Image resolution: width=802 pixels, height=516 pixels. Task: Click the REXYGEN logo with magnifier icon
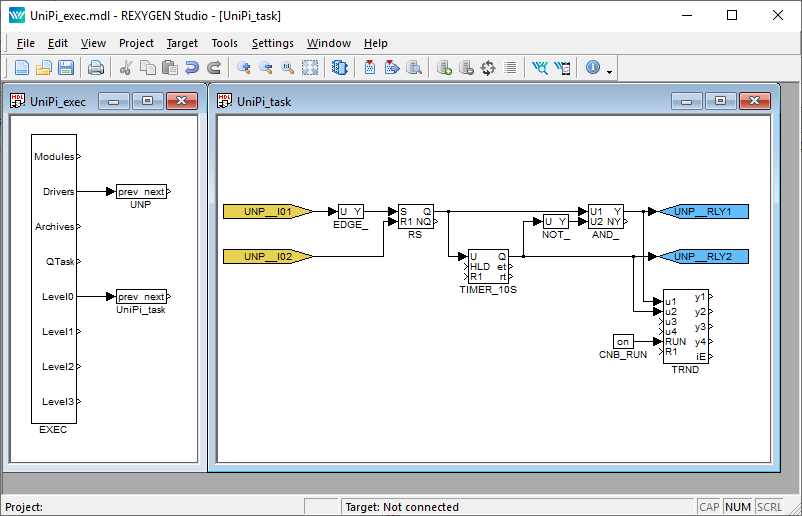click(x=540, y=68)
